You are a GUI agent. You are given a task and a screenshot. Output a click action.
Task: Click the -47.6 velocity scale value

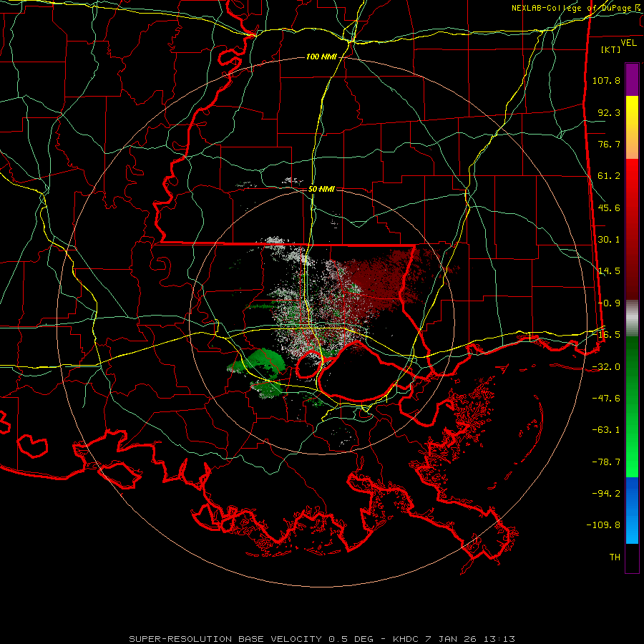pyautogui.click(x=606, y=399)
